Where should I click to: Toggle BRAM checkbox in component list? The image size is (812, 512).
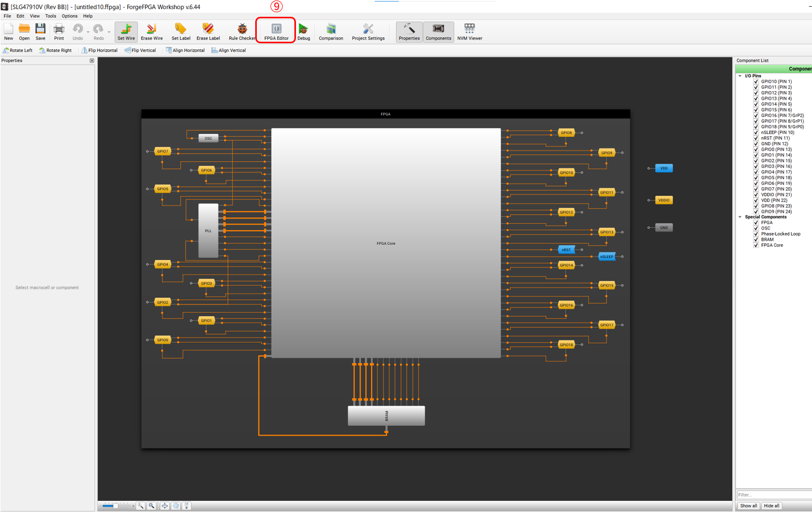756,240
